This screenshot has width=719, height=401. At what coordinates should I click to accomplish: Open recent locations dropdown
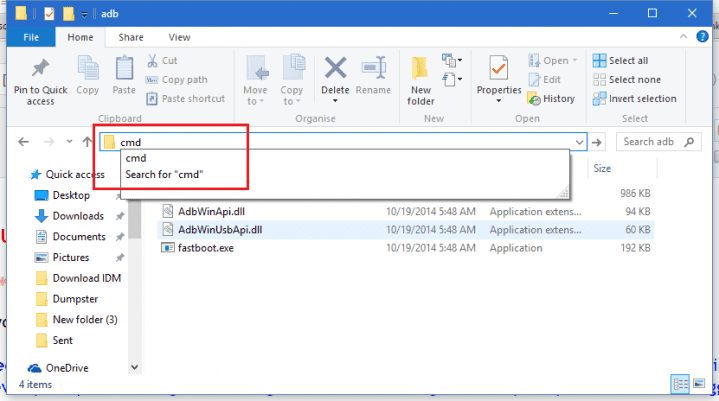[x=69, y=142]
